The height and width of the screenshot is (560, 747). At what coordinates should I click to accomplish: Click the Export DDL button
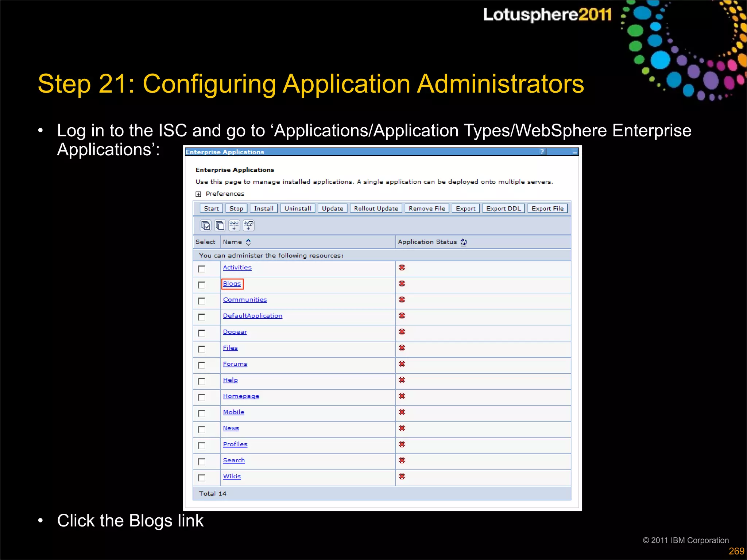tap(504, 209)
